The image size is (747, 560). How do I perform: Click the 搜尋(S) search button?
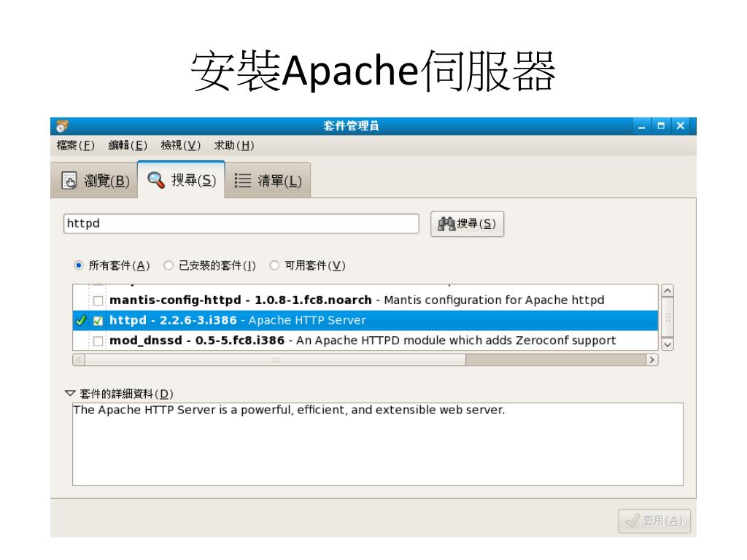point(467,224)
